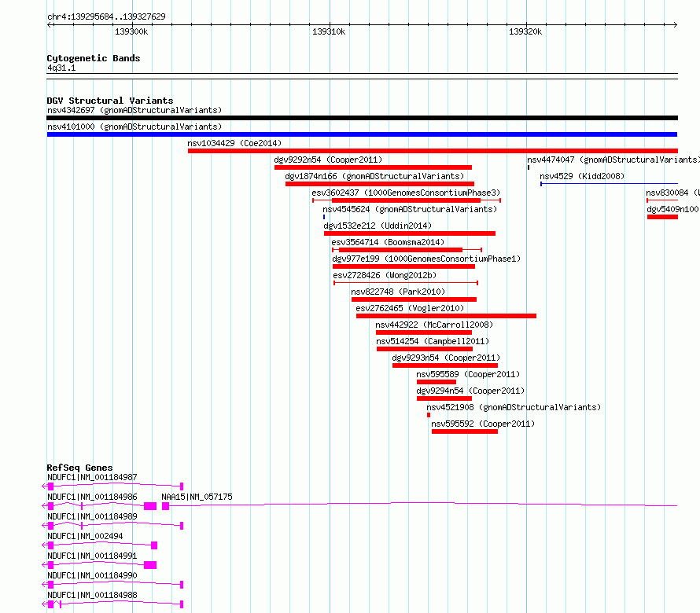
Task: Open esv3602437 (1000GenomesConsortiumPhase3) entry
Action: [x=406, y=193]
